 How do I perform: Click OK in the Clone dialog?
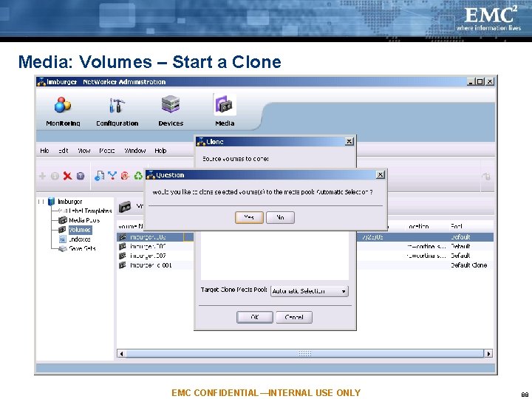254,317
